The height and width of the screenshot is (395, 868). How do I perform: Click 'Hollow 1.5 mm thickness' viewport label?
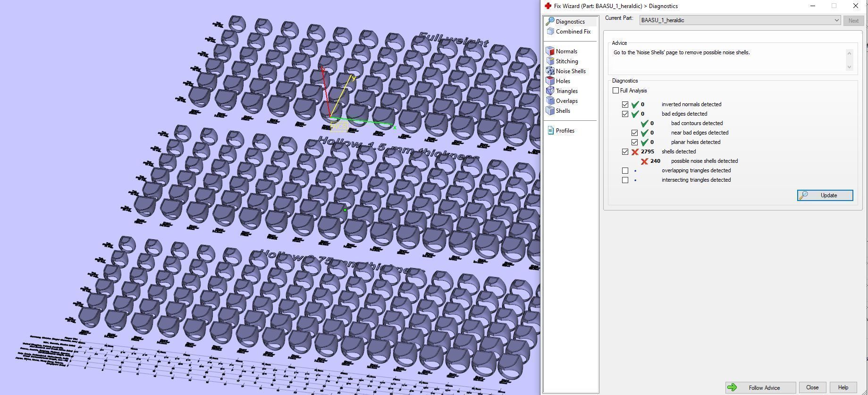click(x=399, y=149)
